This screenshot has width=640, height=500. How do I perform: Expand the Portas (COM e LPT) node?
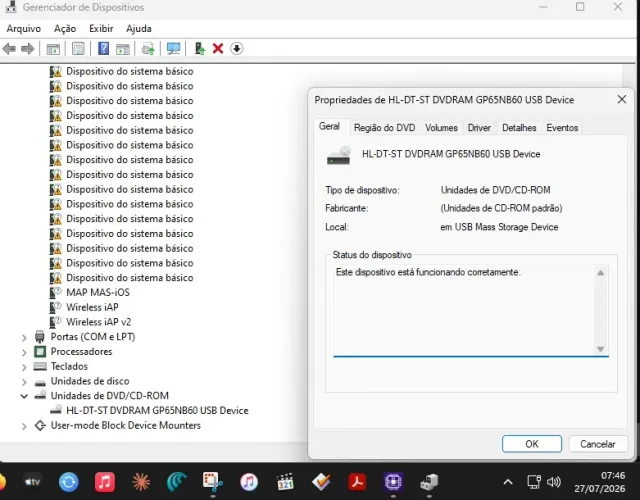[24, 338]
